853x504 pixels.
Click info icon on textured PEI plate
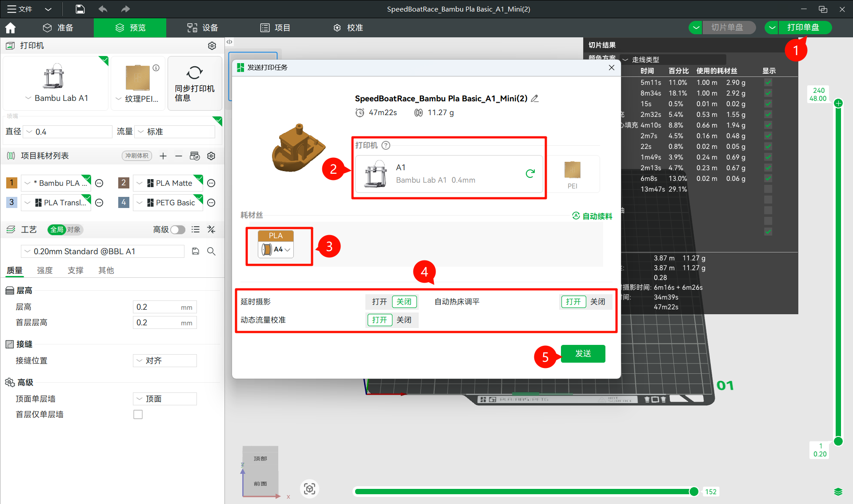(156, 68)
